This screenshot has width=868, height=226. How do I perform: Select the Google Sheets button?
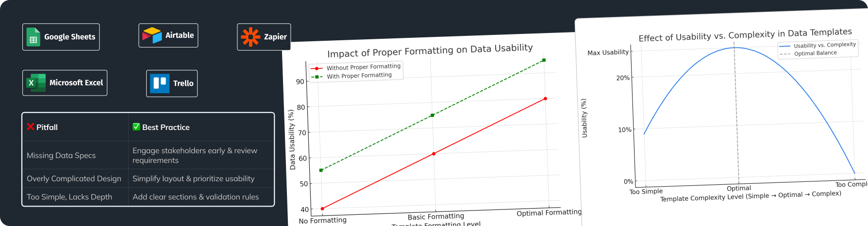point(61,37)
